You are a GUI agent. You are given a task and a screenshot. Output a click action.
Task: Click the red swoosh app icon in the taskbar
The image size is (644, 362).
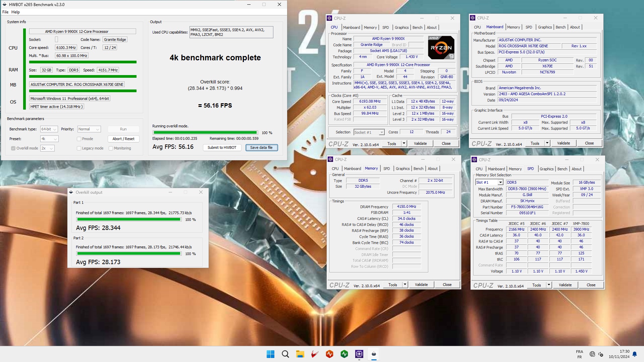(x=315, y=354)
